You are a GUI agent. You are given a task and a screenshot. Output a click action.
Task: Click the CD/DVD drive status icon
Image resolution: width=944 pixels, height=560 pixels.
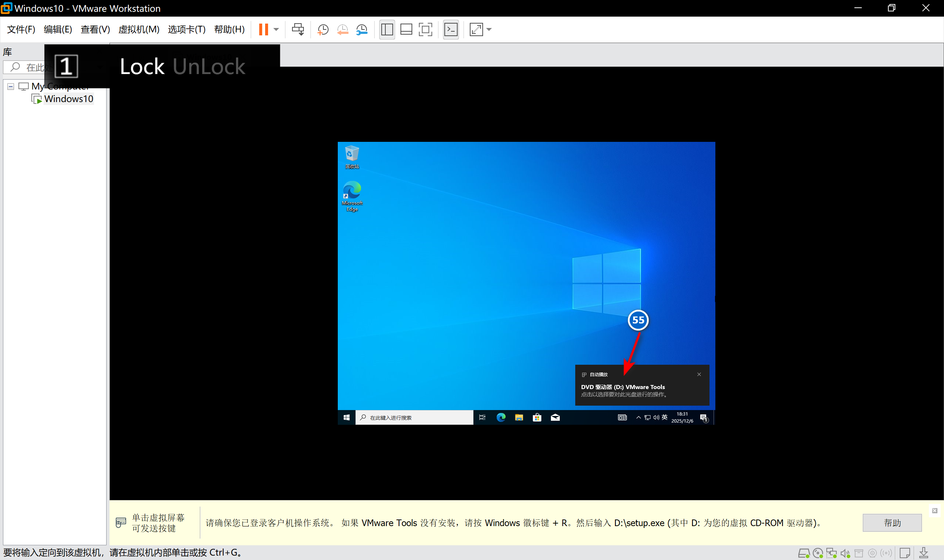[x=818, y=553]
